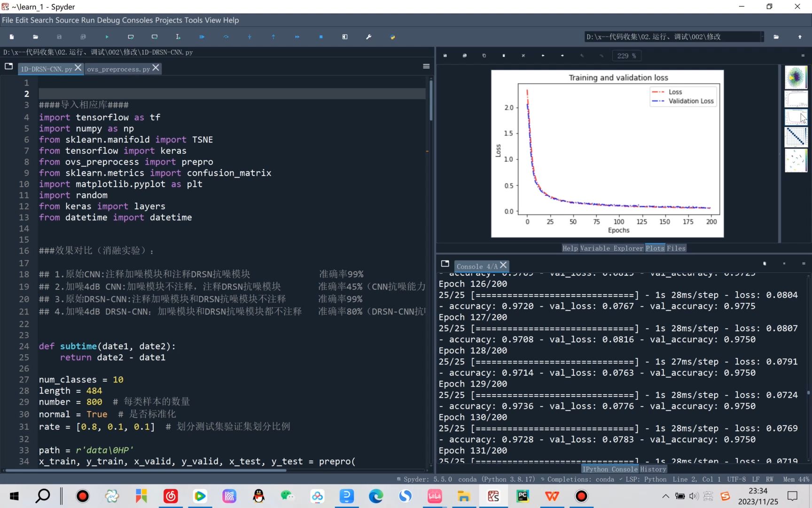Stop debugging with square icon

[x=321, y=37]
